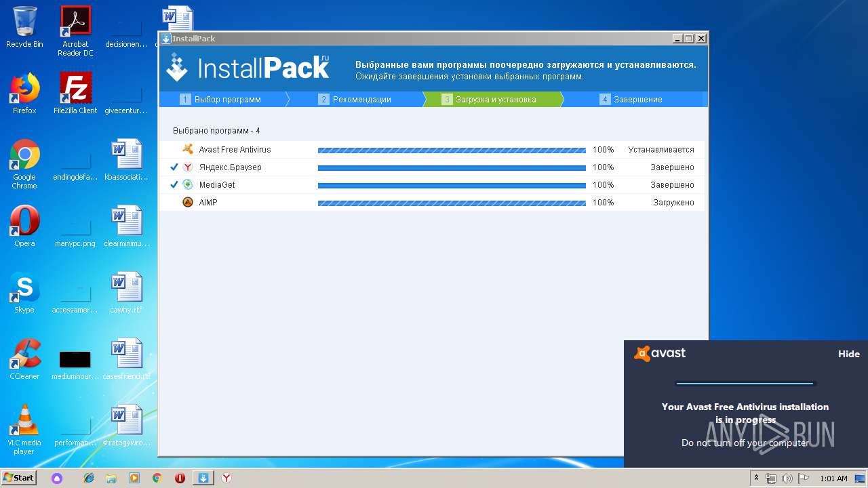Launch Opera desktop shortcut
This screenshot has width=868, height=488.
coord(24,226)
